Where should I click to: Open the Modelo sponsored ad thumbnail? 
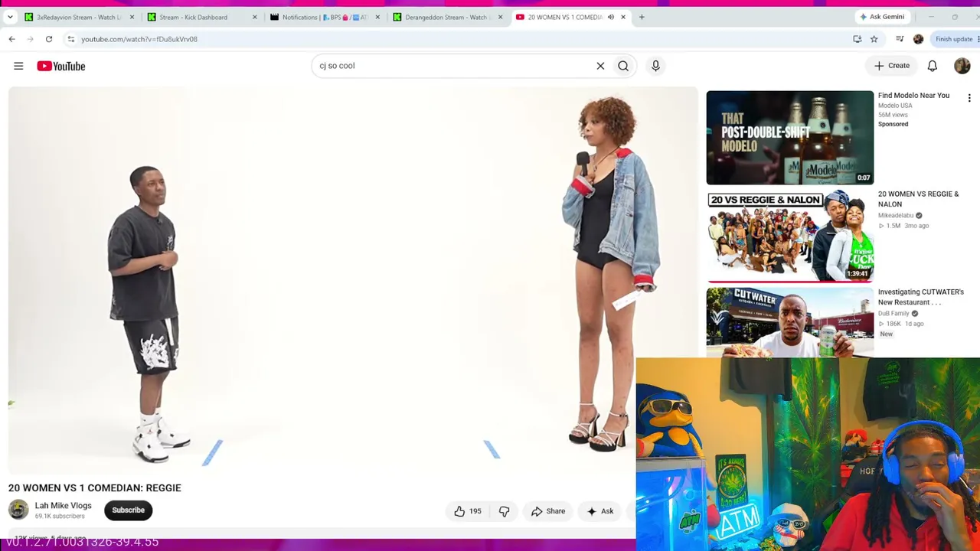tap(789, 138)
